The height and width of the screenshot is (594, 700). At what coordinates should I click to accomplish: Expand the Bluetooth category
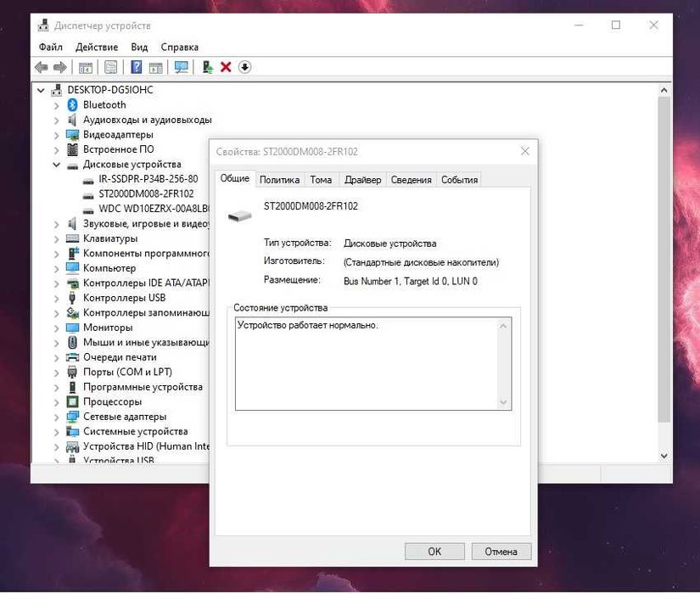(x=56, y=106)
